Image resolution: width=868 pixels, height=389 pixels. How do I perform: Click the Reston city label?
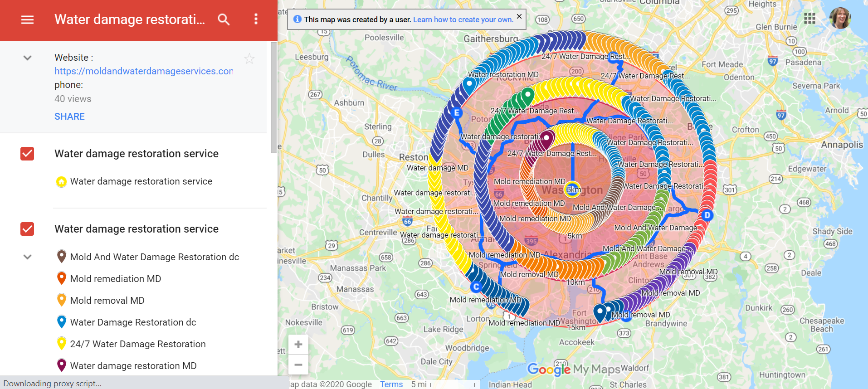click(414, 157)
